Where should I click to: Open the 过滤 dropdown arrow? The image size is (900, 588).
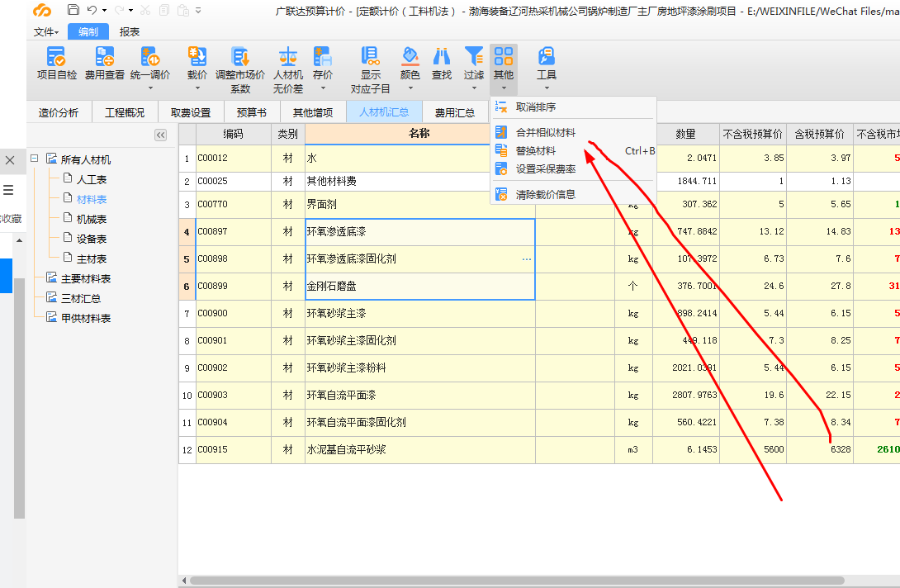[x=474, y=88]
